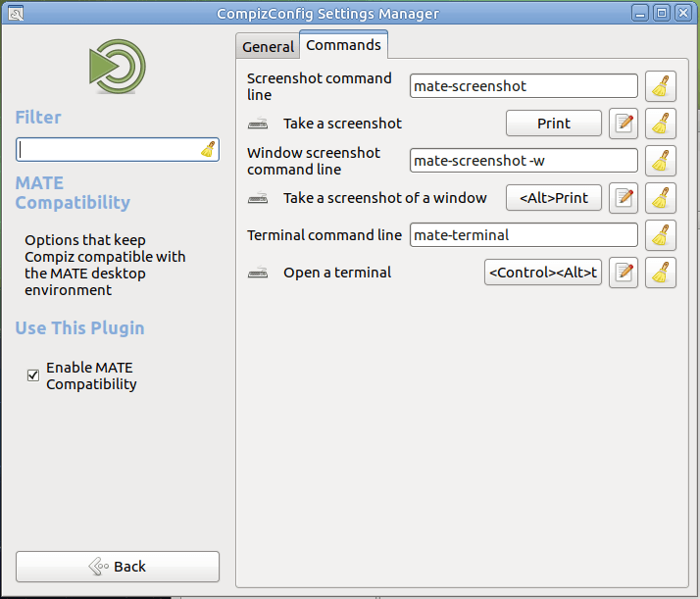The height and width of the screenshot is (599, 700).
Task: Reset Open a terminal binding broom icon
Action: coord(661,273)
